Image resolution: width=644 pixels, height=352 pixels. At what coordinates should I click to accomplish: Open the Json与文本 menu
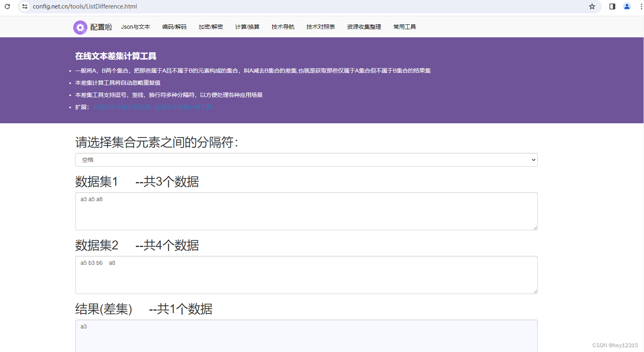(x=135, y=27)
